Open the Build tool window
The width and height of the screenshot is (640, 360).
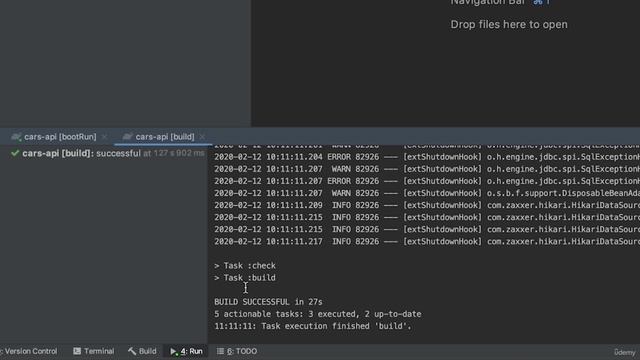[x=142, y=351]
